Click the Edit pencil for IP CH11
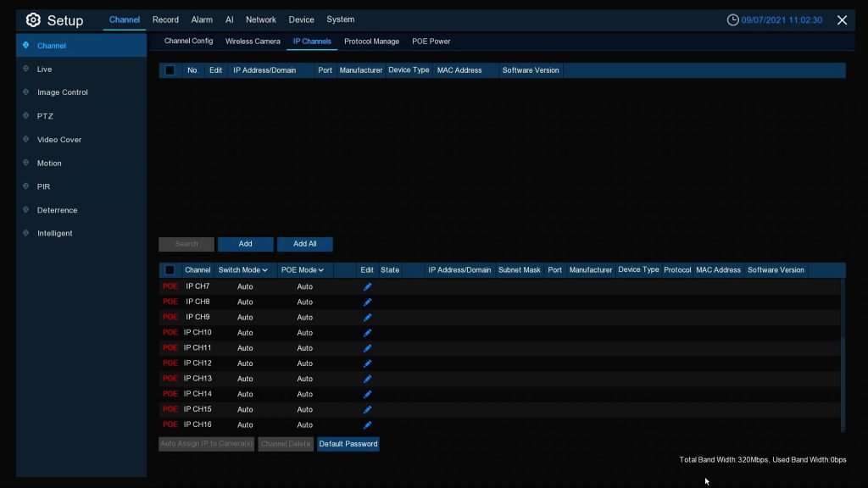This screenshot has height=488, width=868. click(367, 347)
